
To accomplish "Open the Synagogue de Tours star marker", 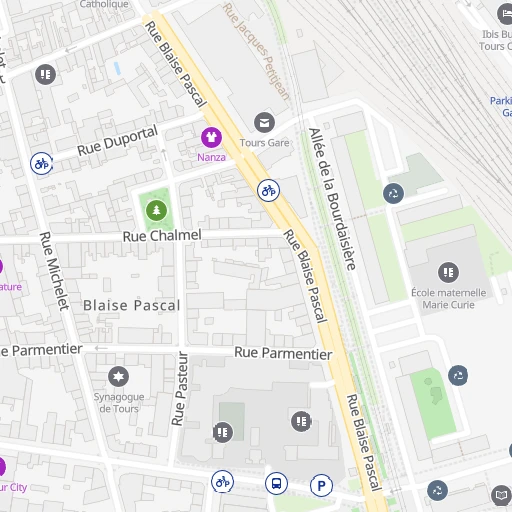I will coord(118,377).
